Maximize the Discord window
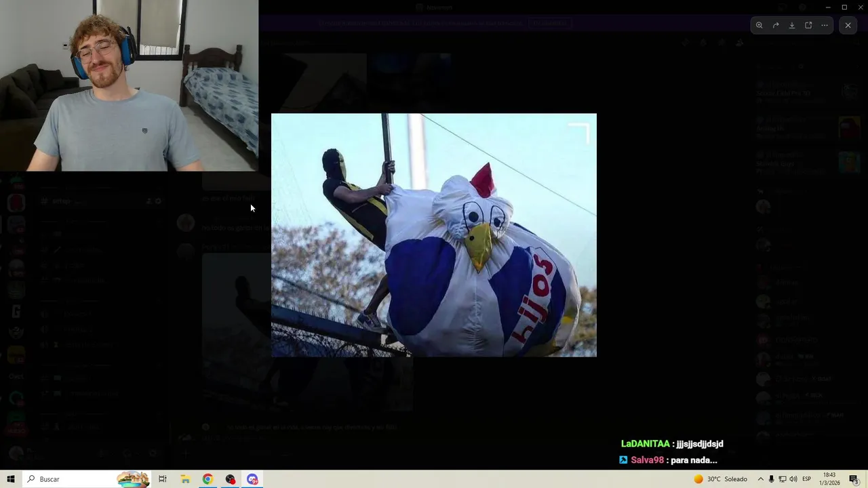Viewport: 868px width, 488px height. (x=844, y=7)
